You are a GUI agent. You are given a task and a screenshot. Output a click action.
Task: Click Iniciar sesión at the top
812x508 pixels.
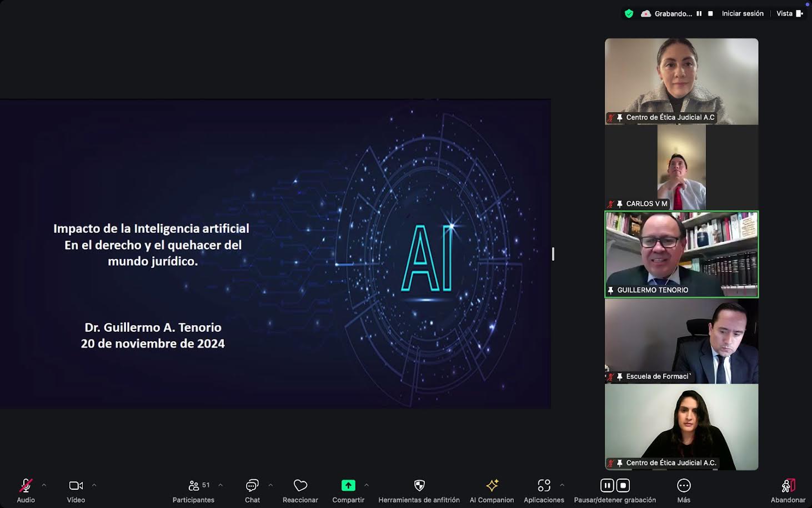click(x=743, y=13)
